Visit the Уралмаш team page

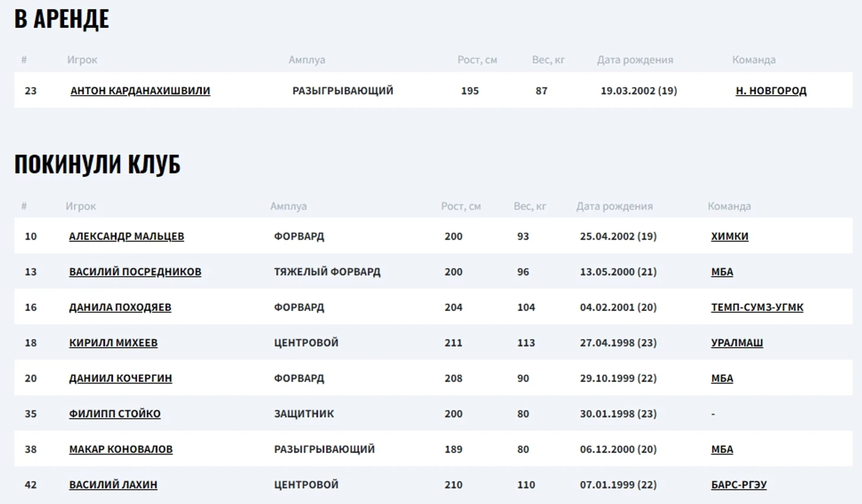coord(737,342)
